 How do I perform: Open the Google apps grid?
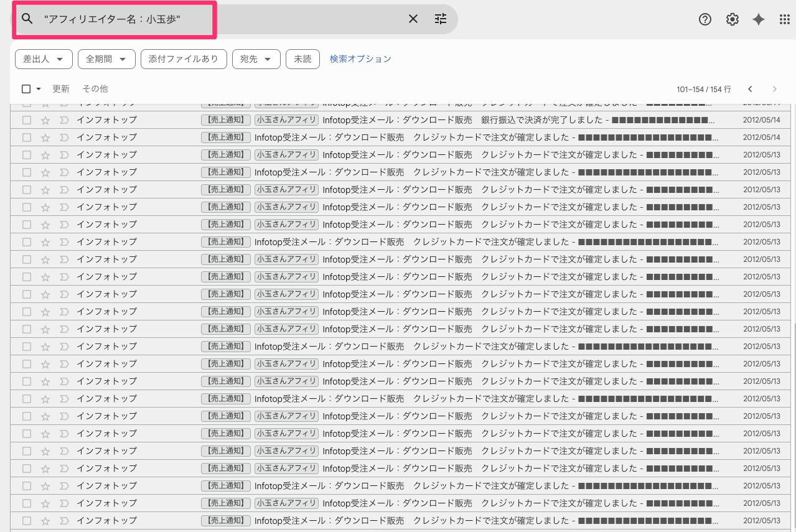pyautogui.click(x=785, y=19)
